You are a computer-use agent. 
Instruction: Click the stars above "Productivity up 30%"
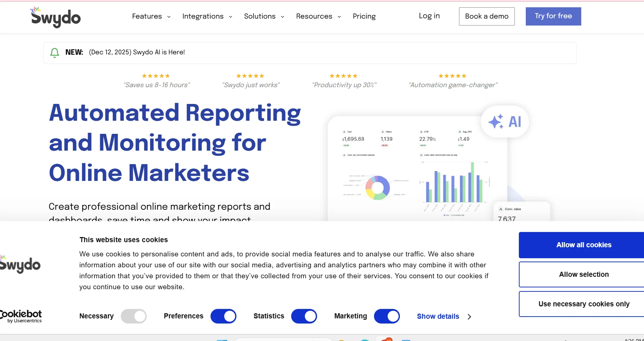click(343, 76)
